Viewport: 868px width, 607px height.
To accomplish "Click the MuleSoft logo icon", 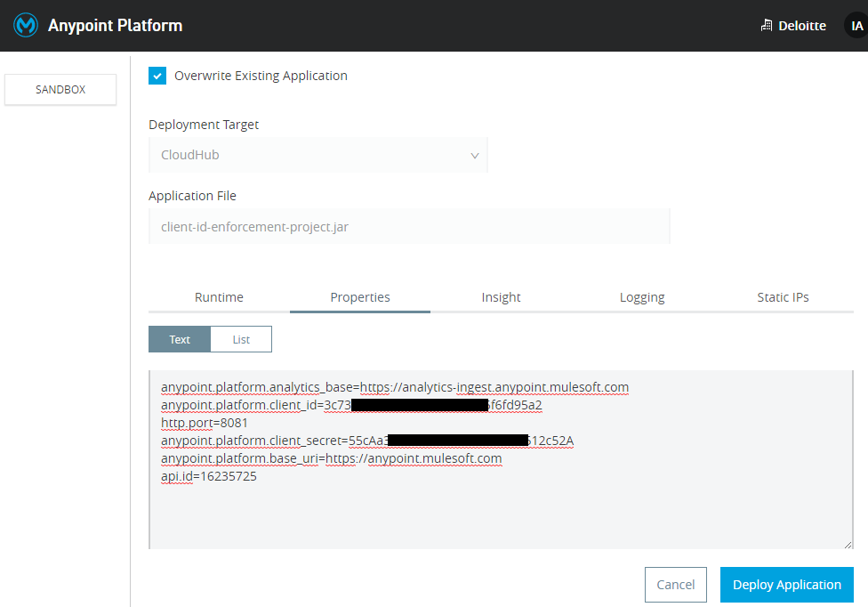I will [25, 25].
